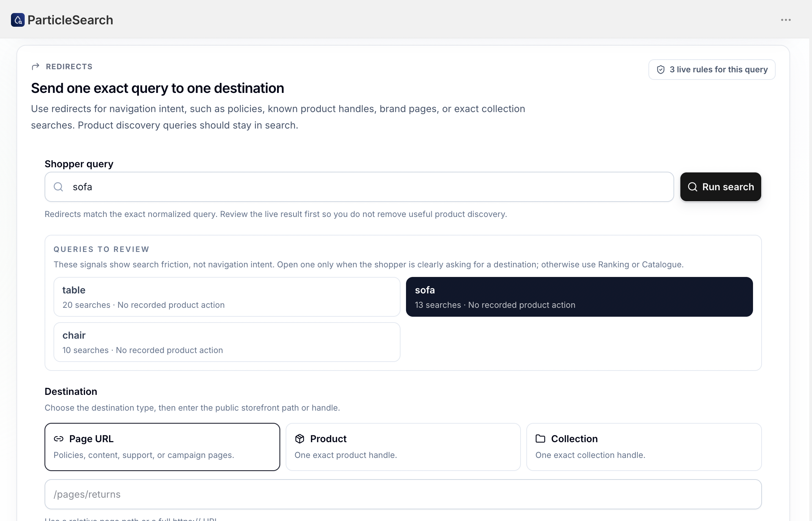Viewport: 812px width, 521px height.
Task: Choose Collection destination type
Action: [644, 447]
